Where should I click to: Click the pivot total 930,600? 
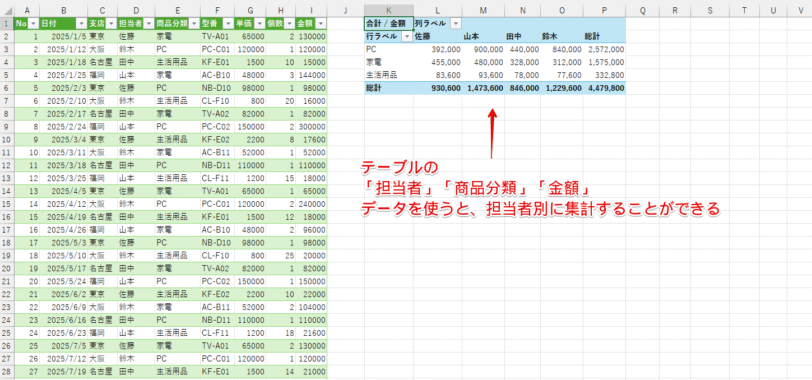438,88
